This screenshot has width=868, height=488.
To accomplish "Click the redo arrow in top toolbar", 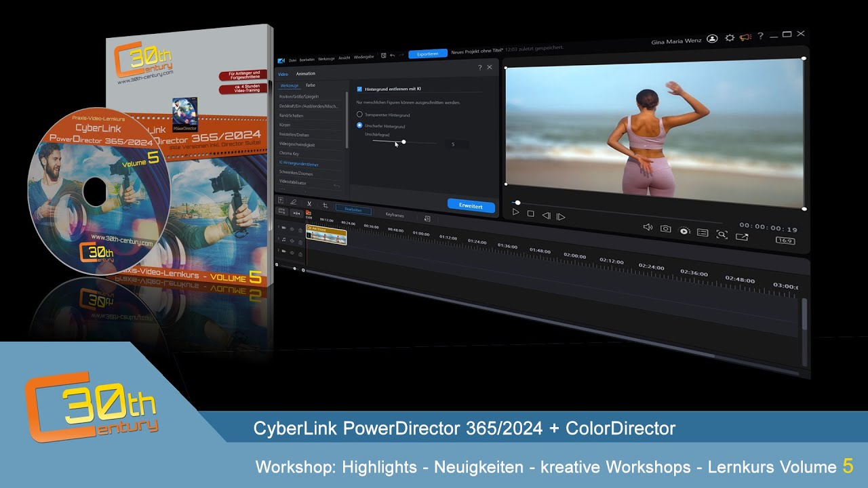I will pos(401,55).
